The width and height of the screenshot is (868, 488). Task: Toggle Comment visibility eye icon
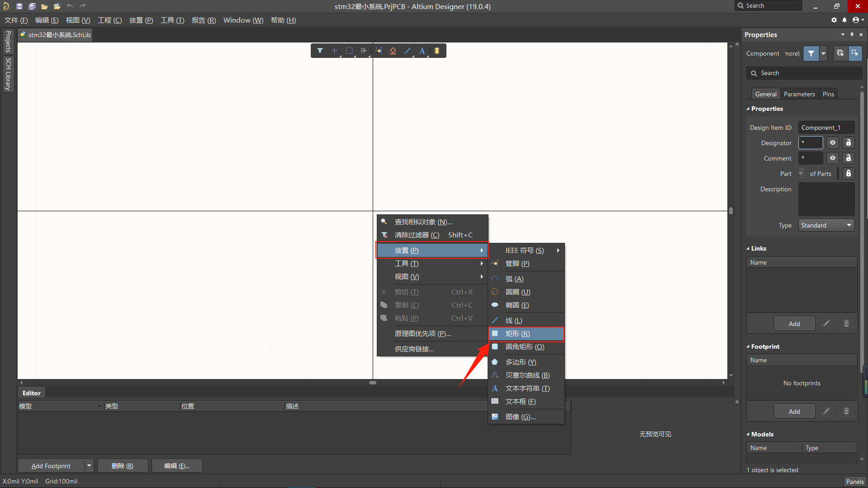pos(833,158)
